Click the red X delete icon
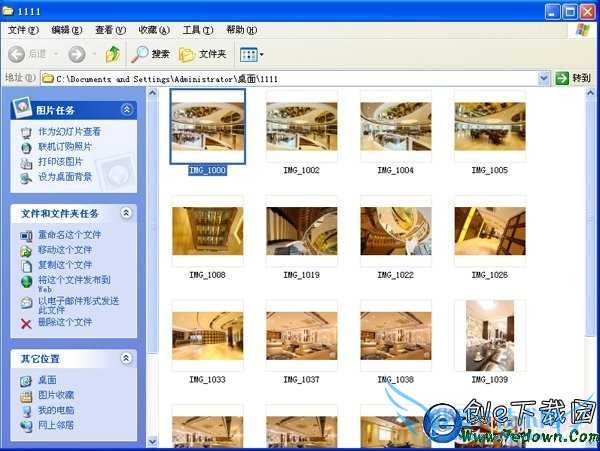The image size is (600, 451). pos(26,324)
